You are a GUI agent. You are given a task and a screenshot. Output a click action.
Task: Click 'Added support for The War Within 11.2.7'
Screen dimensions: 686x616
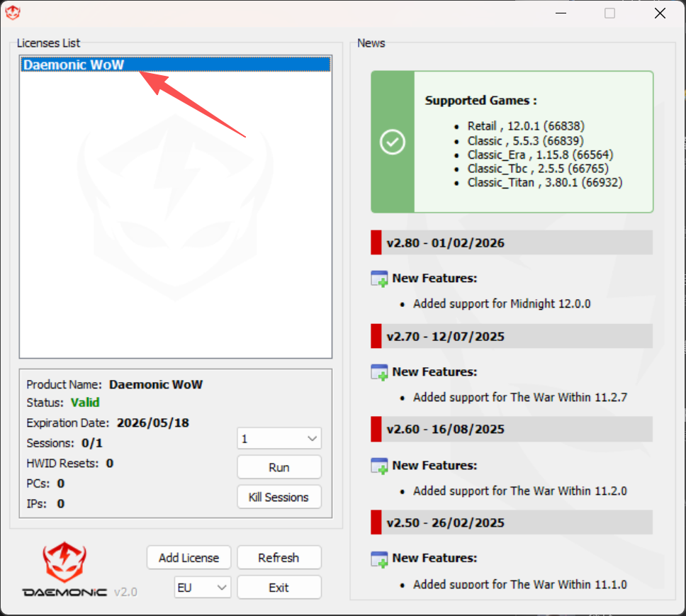tap(520, 397)
